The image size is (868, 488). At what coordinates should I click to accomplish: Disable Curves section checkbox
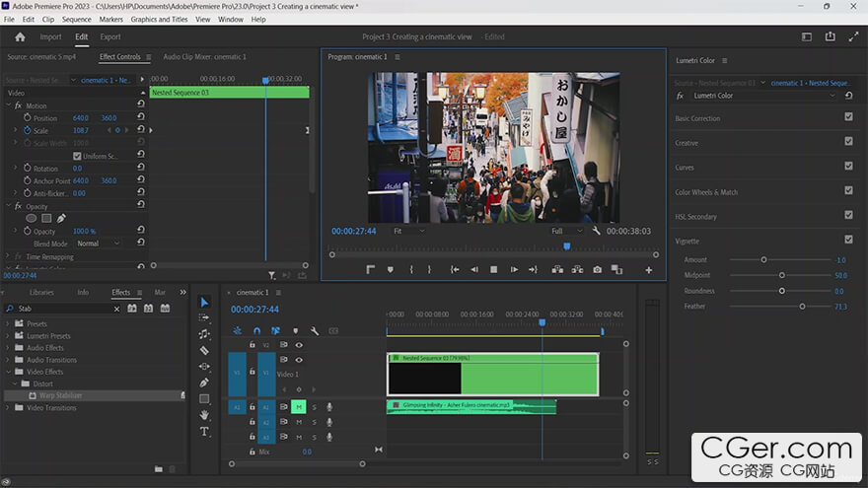tap(848, 166)
